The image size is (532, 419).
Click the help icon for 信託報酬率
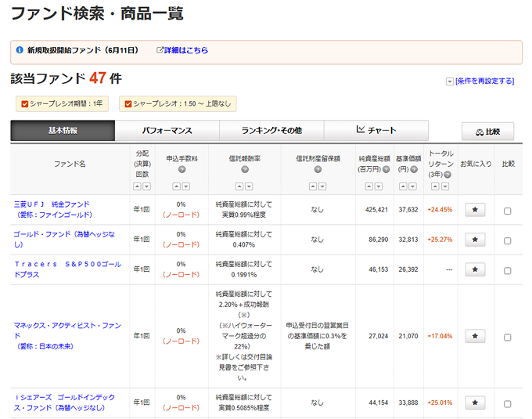tap(245, 170)
